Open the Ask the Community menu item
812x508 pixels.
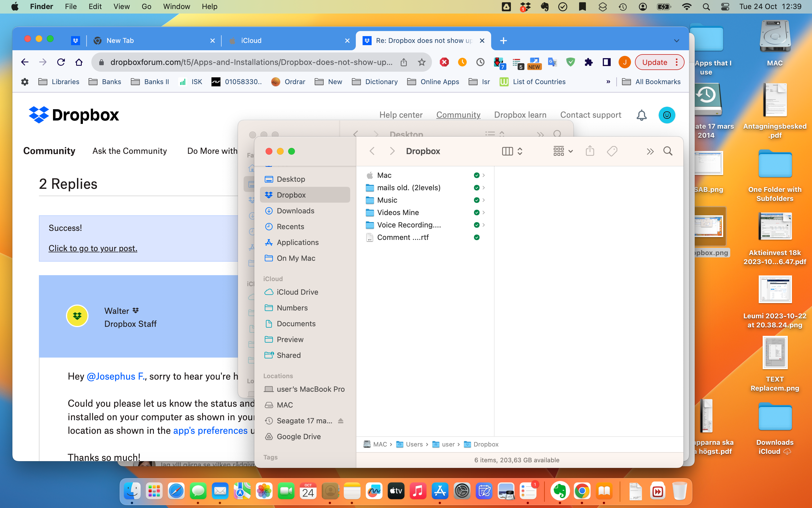coord(129,151)
